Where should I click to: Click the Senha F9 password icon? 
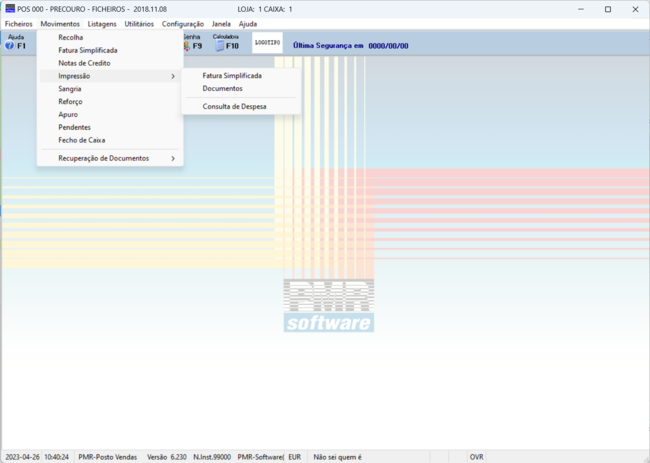point(192,43)
